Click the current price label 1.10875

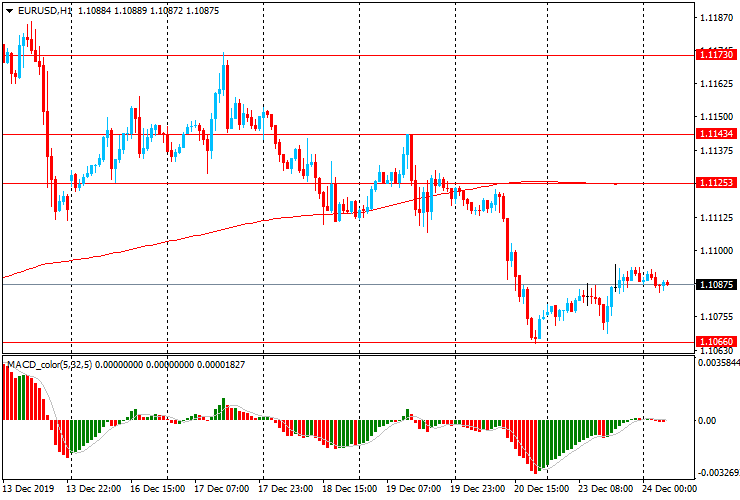click(716, 285)
